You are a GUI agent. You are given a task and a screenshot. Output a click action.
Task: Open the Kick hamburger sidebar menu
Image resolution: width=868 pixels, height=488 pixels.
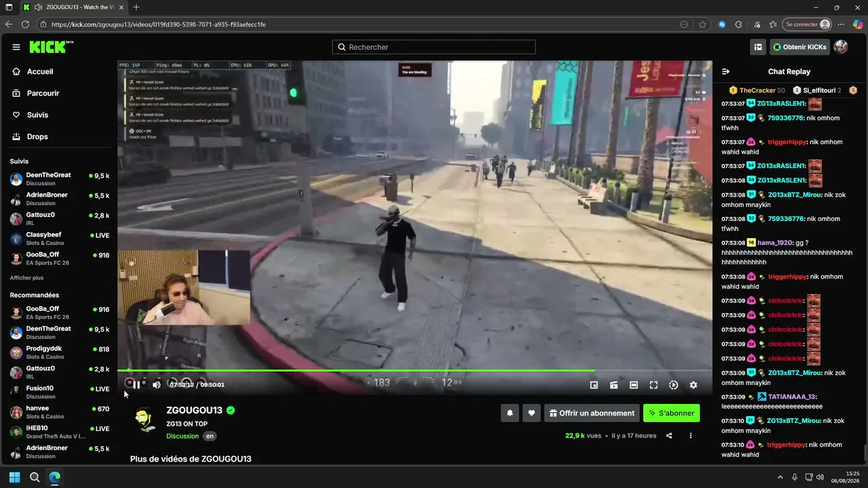(x=16, y=47)
